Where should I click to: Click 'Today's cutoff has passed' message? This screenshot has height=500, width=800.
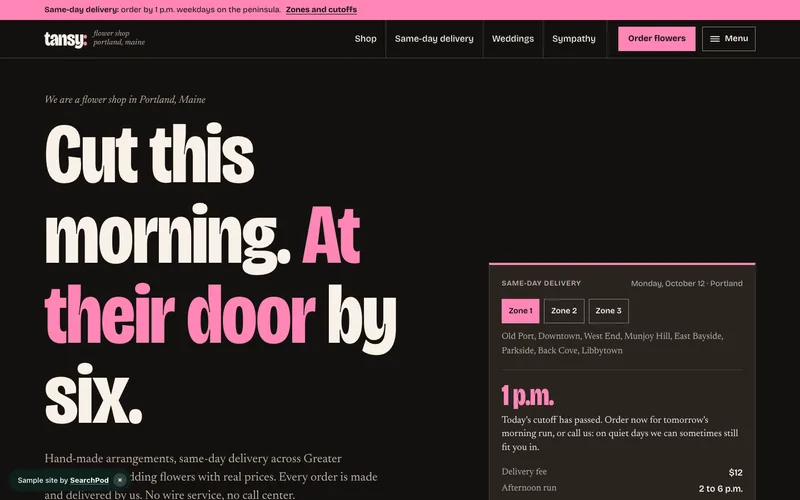(x=620, y=433)
